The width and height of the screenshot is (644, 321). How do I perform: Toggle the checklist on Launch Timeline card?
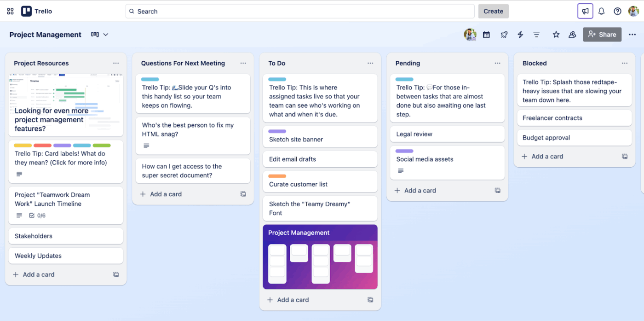pyautogui.click(x=32, y=215)
